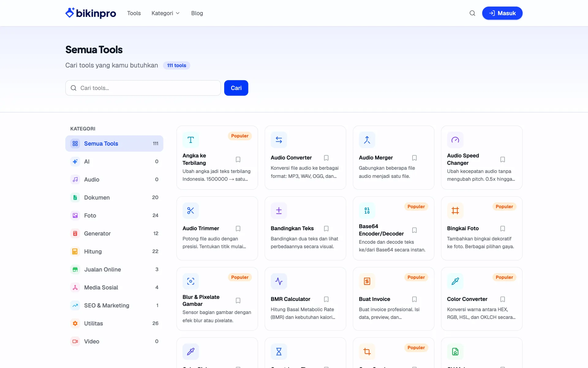Open the bikinpro logo home link

pyautogui.click(x=91, y=13)
